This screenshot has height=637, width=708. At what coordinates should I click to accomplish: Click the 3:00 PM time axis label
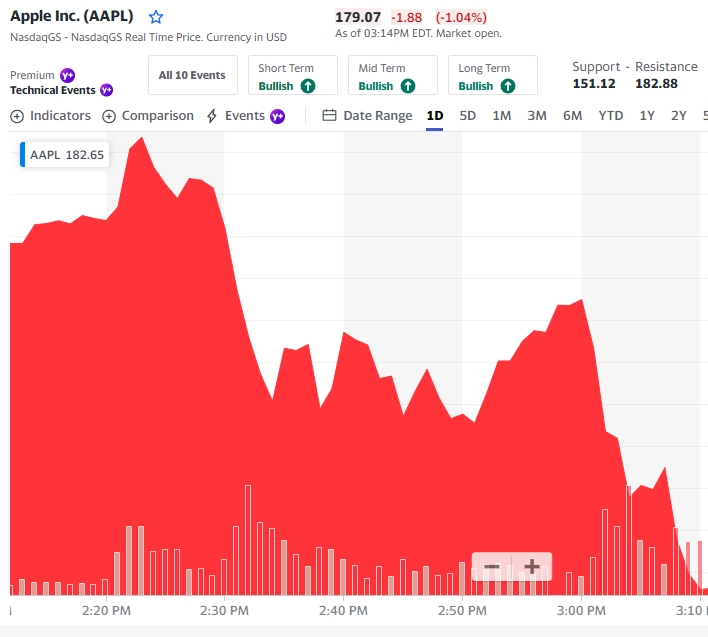click(x=581, y=611)
